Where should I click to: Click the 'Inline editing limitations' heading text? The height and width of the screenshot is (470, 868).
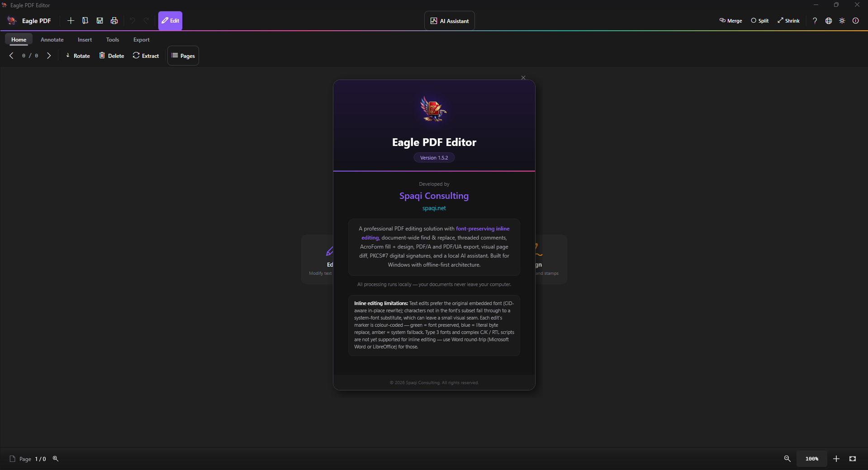[x=381, y=303]
